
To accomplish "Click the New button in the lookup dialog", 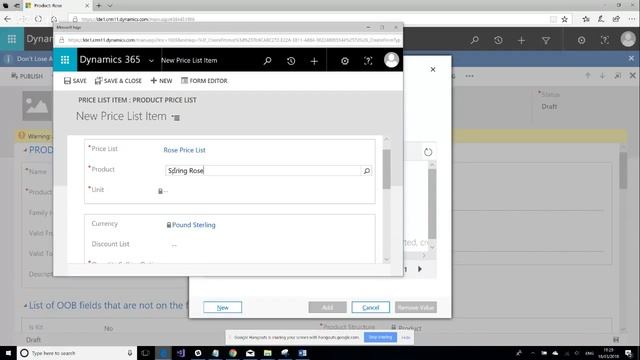I will (x=222, y=307).
